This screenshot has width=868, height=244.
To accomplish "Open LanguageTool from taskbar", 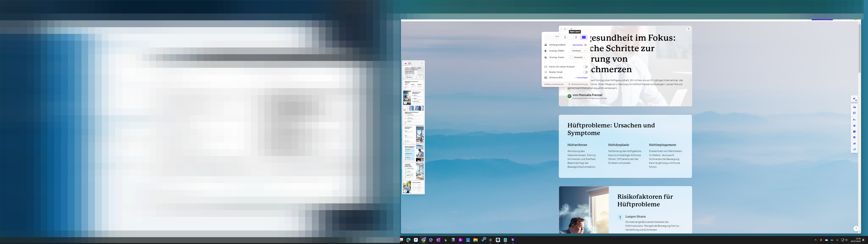I will [x=416, y=240].
